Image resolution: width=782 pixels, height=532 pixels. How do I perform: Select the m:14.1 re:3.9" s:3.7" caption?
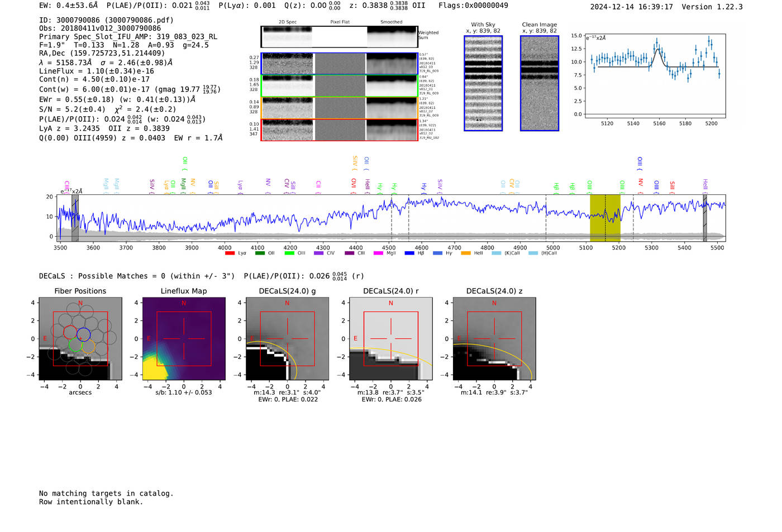point(494,392)
